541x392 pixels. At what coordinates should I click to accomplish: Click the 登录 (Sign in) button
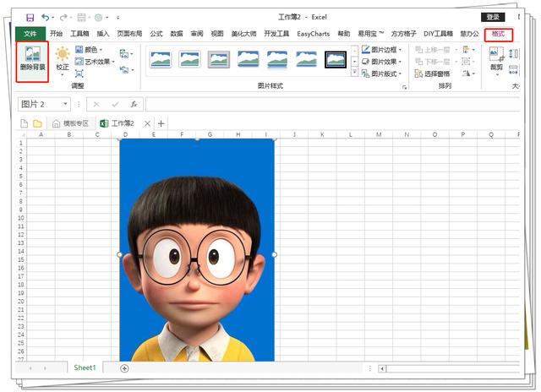(x=493, y=17)
